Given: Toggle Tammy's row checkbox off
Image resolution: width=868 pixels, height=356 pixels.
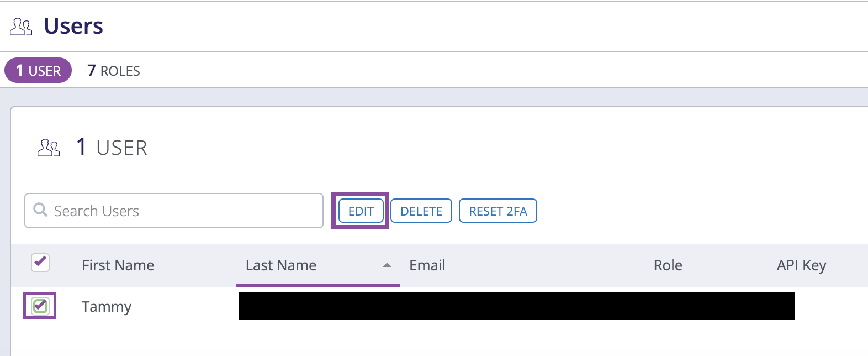Looking at the screenshot, I should tap(39, 306).
